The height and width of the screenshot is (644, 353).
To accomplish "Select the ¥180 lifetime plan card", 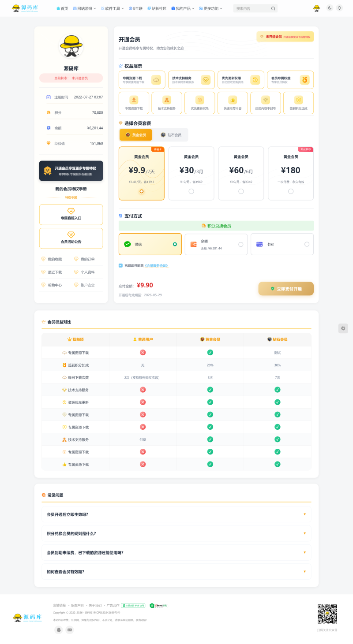I will coord(291,173).
